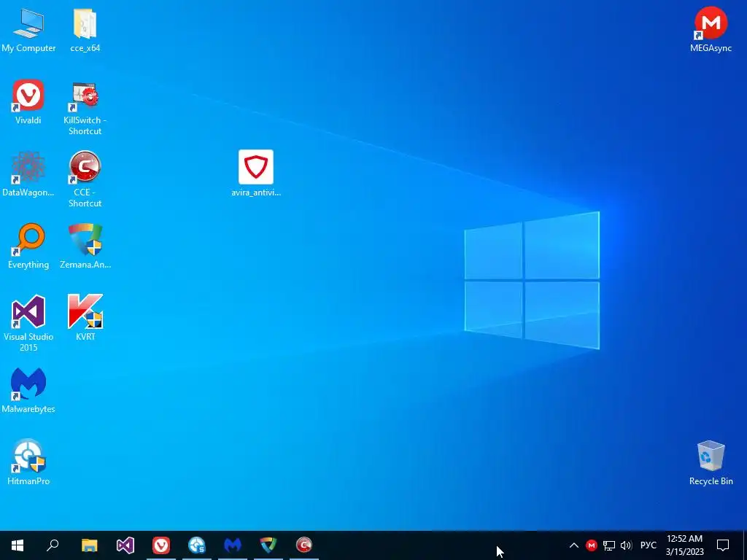The image size is (747, 560).
Task: Show hidden system tray icons
Action: 574,545
